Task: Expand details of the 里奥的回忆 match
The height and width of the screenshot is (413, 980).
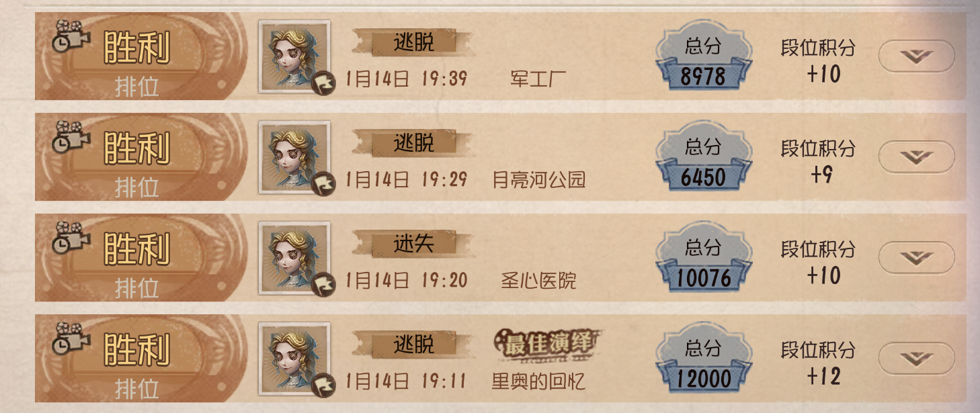Action: pyautogui.click(x=917, y=359)
